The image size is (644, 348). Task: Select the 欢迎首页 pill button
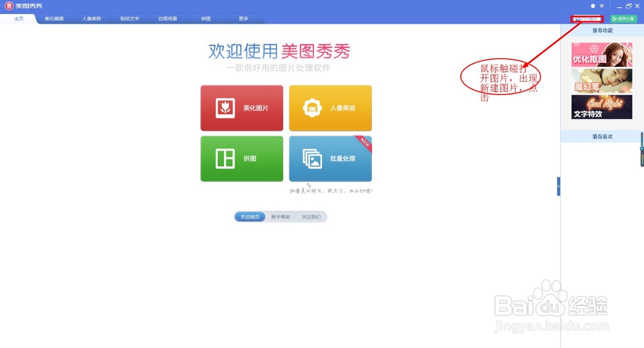(250, 217)
